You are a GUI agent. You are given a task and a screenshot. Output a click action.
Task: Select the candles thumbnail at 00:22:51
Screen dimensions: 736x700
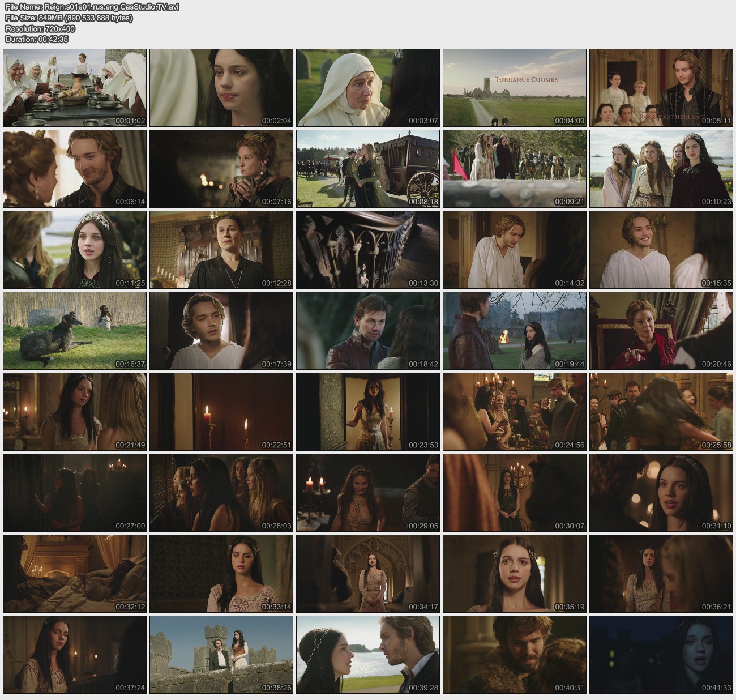click(x=221, y=412)
